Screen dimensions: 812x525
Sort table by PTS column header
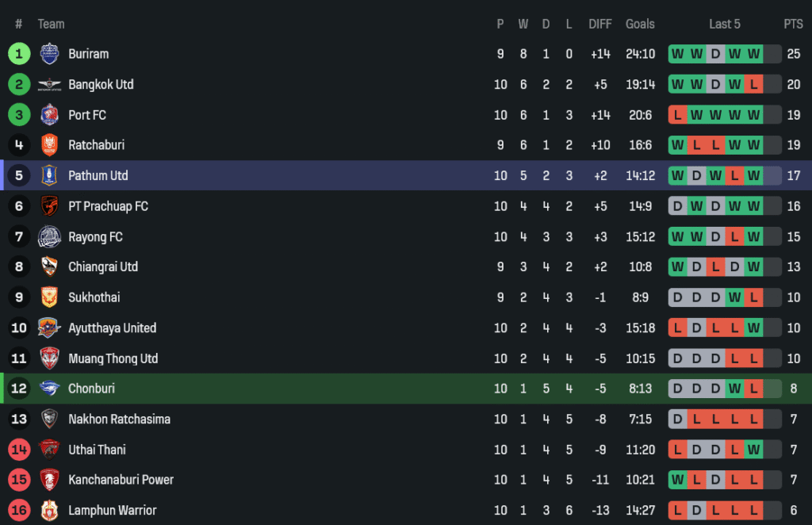tap(793, 24)
